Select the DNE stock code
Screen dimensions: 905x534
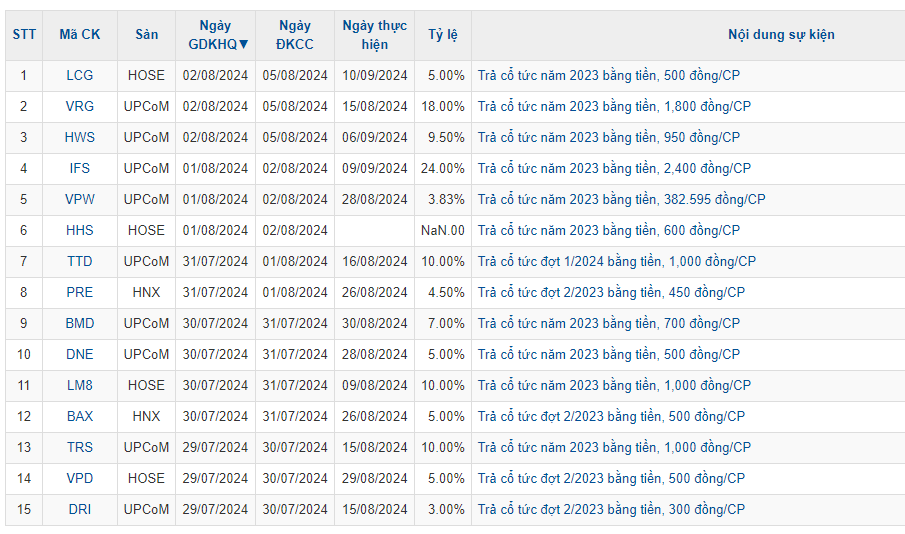[x=80, y=354]
